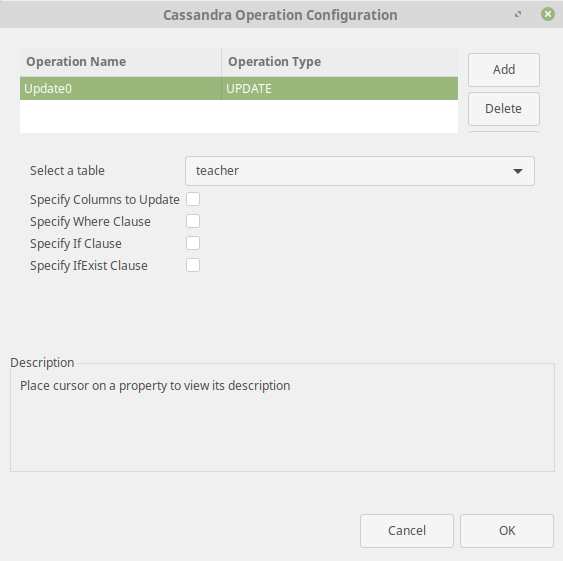Enable Specify Columns to Update checkbox

tap(193, 199)
